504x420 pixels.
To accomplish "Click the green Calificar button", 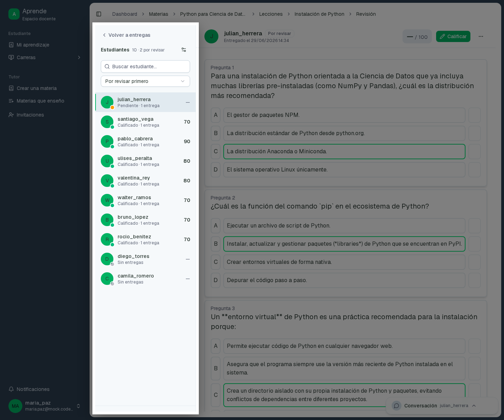I will pyautogui.click(x=453, y=36).
